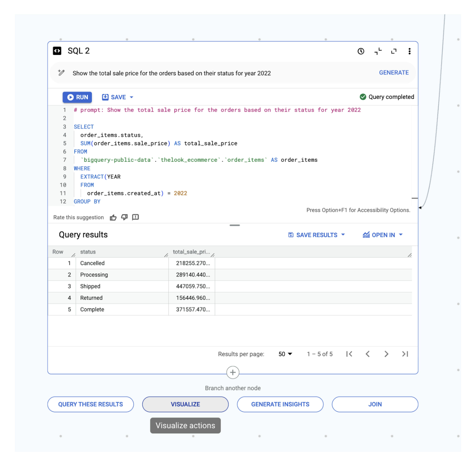Collapse the SQL 2 node

[378, 51]
